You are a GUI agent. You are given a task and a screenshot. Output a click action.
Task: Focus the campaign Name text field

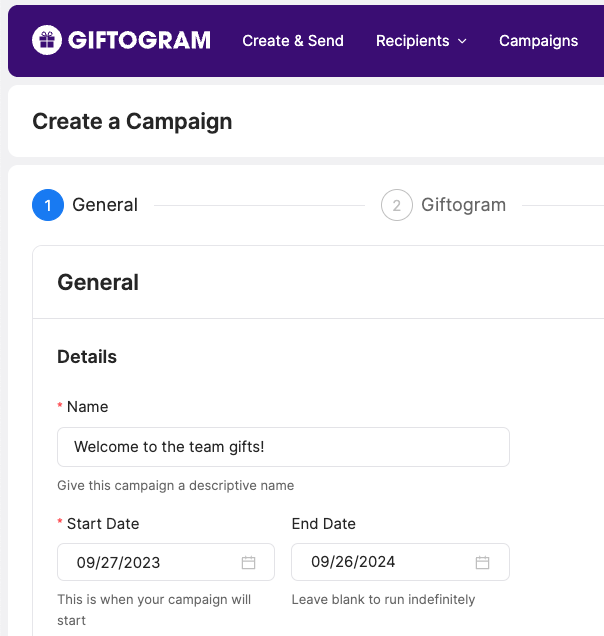coord(283,447)
